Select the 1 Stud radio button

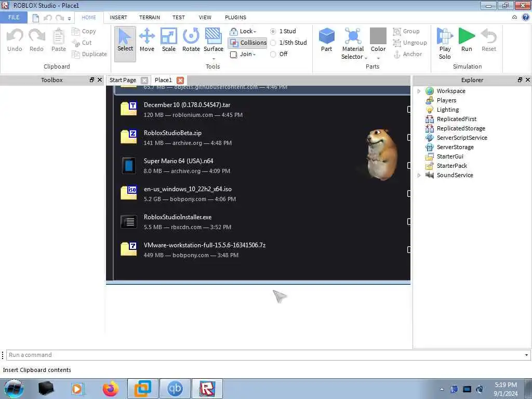273,31
